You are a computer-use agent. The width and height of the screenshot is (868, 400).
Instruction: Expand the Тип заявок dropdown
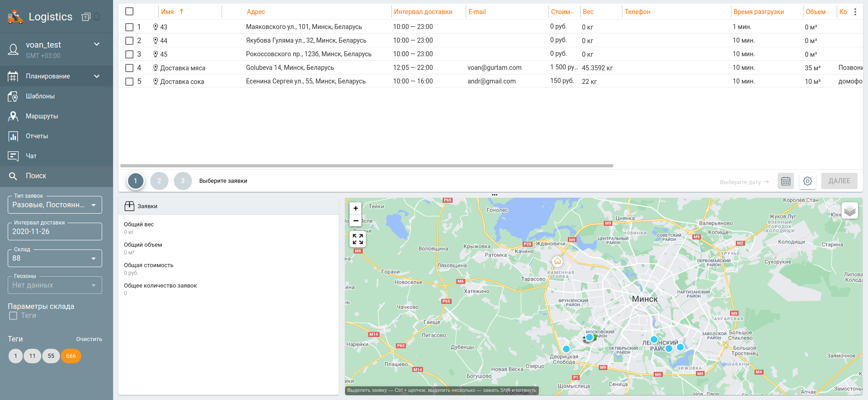pyautogui.click(x=54, y=205)
